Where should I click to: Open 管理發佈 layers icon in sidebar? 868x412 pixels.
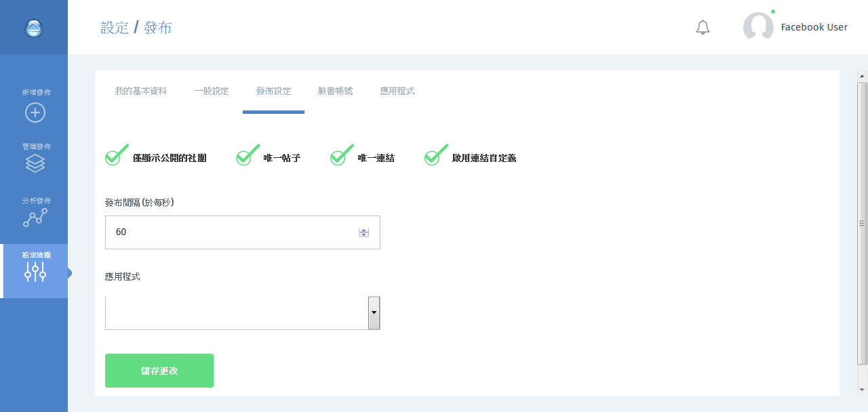35,163
